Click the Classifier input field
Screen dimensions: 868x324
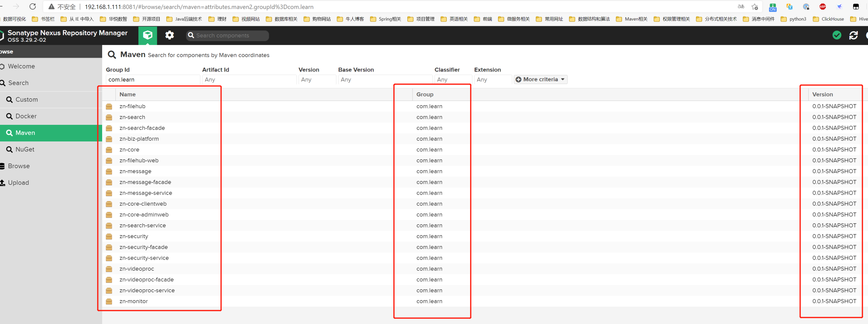click(454, 79)
